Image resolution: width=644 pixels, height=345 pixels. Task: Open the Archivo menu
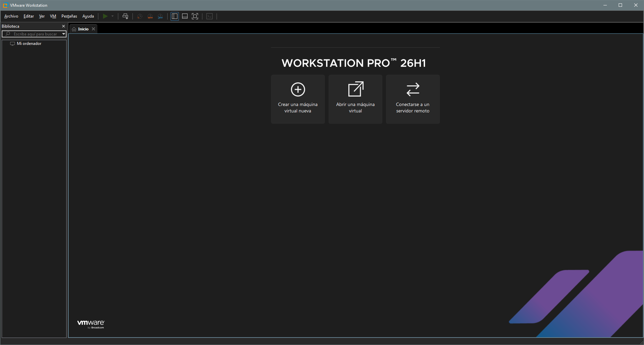pyautogui.click(x=11, y=16)
